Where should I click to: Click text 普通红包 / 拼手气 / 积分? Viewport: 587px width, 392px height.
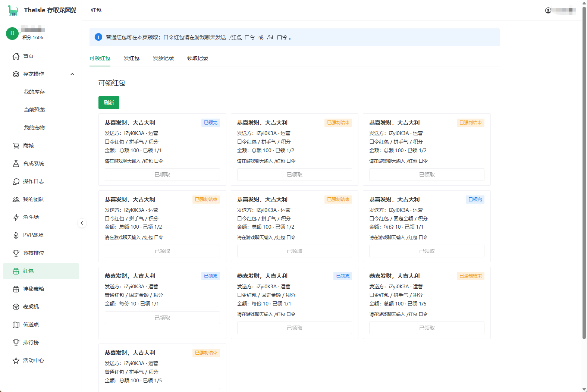click(132, 372)
